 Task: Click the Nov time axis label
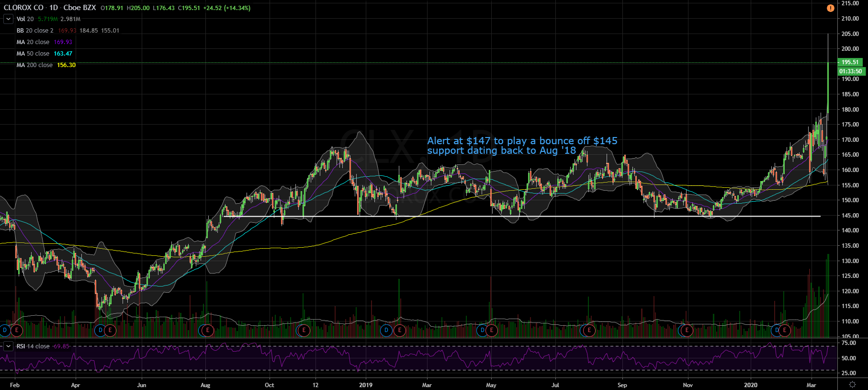coord(688,385)
